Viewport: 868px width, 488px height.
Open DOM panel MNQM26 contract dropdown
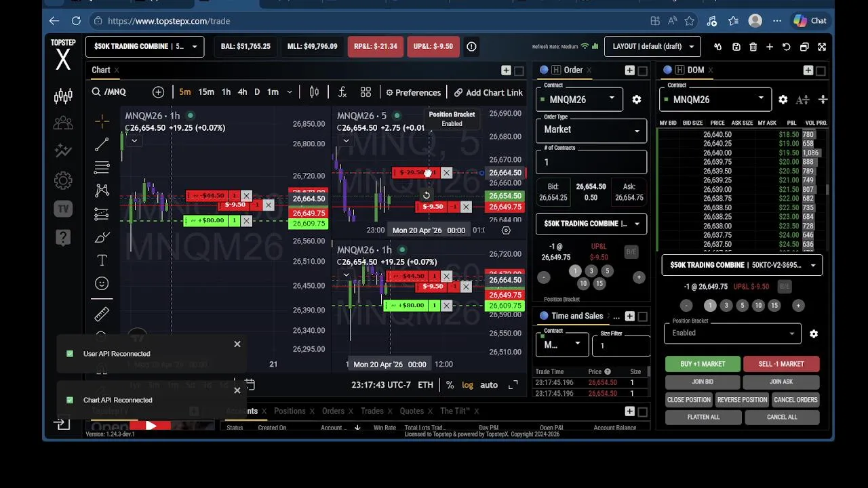pyautogui.click(x=715, y=100)
